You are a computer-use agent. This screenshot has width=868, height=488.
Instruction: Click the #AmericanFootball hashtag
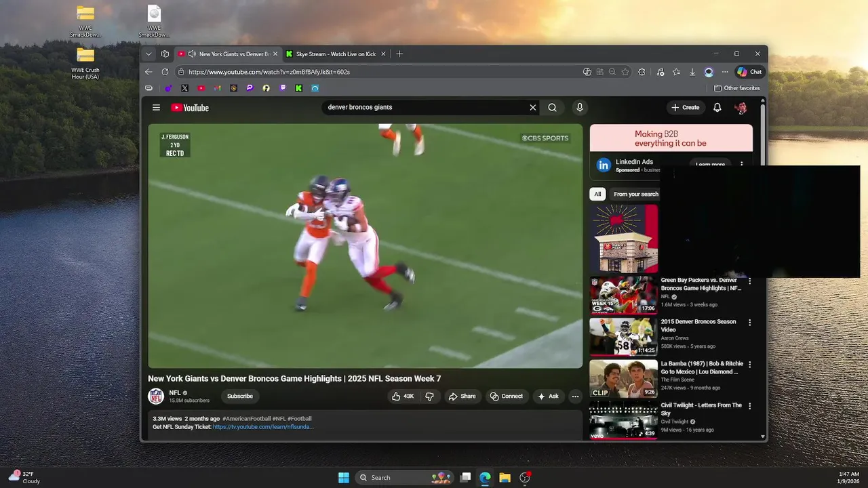pyautogui.click(x=246, y=419)
